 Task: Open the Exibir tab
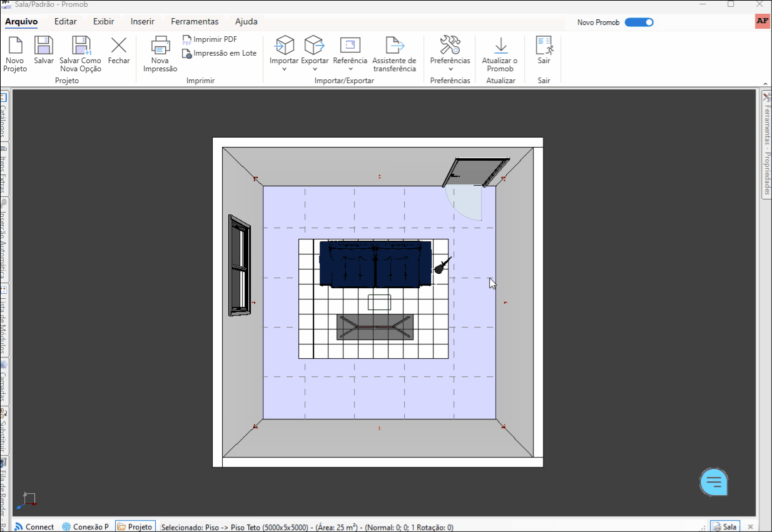(x=104, y=21)
